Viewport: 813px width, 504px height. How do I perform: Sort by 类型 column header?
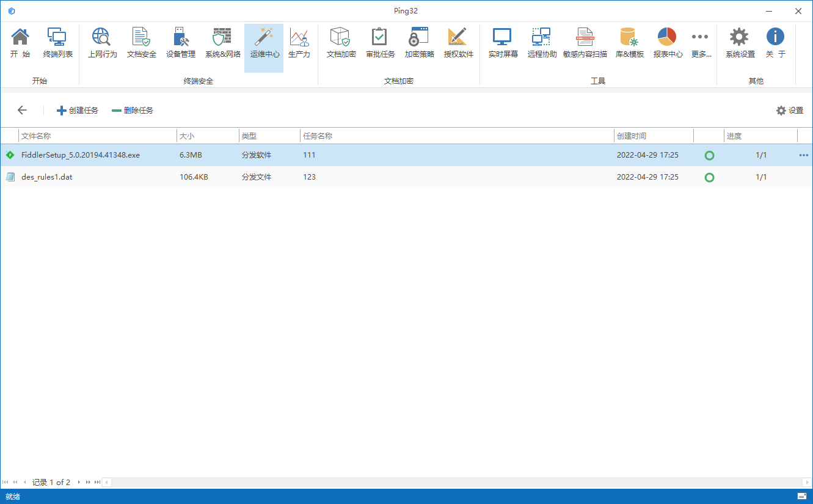269,136
